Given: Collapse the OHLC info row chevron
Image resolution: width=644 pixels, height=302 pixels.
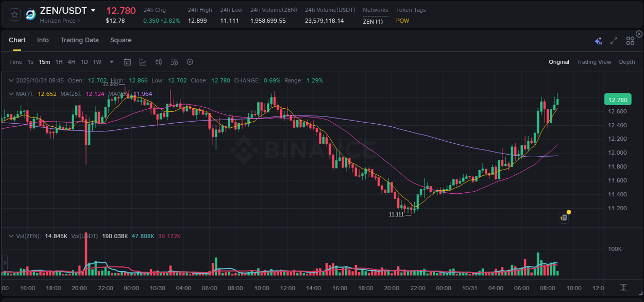Looking at the screenshot, I should click(11, 80).
